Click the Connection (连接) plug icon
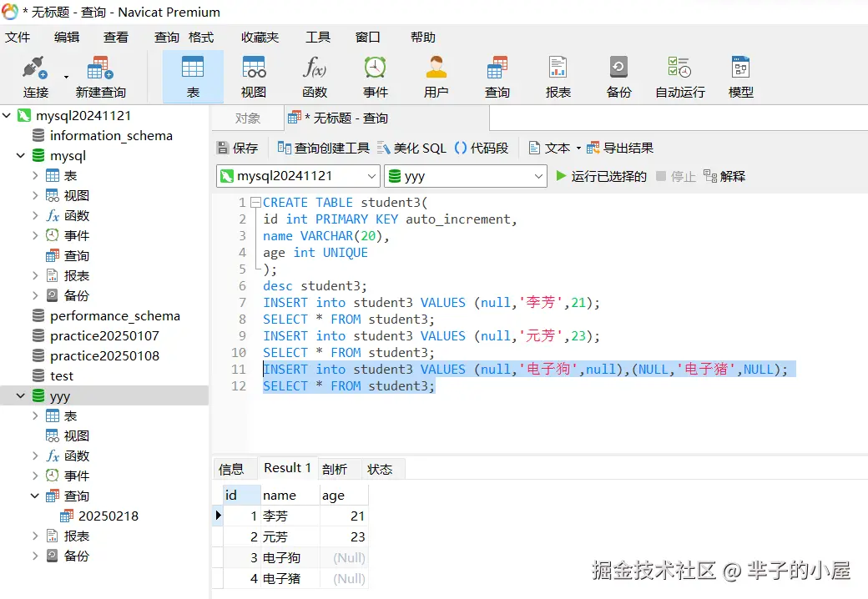Image resolution: width=868 pixels, height=599 pixels. click(35, 68)
